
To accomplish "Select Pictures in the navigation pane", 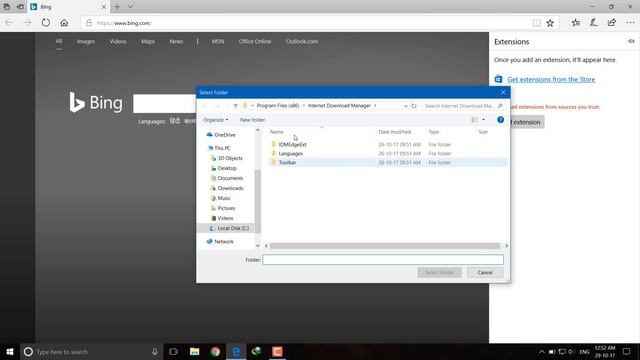I will [226, 208].
